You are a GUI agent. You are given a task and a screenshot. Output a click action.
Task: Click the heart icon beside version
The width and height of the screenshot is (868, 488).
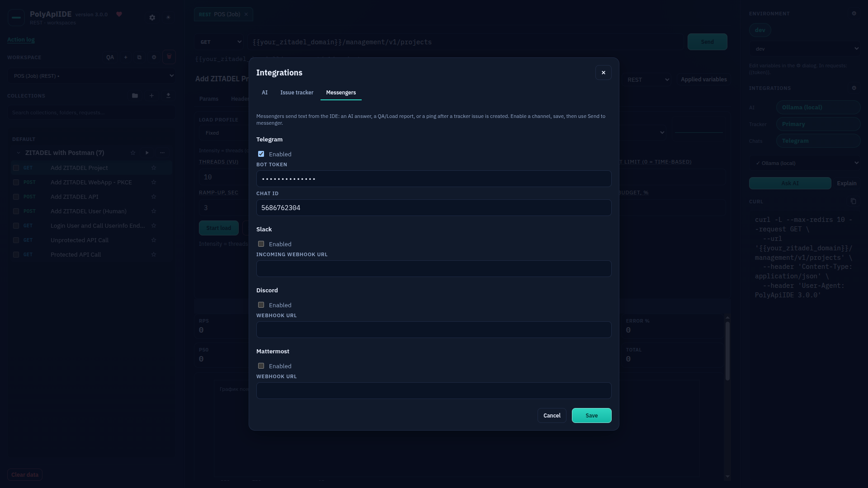119,14
